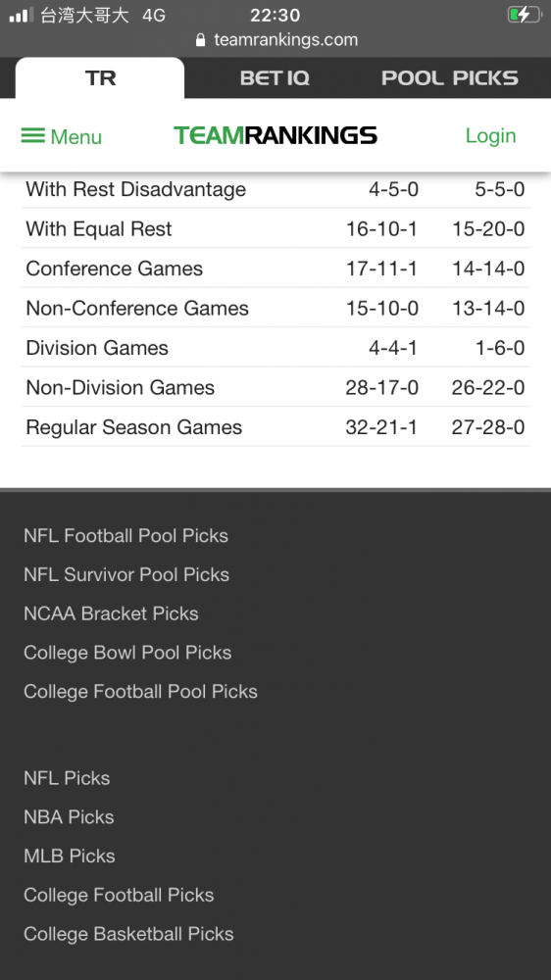The image size is (551, 980).
Task: Select the Regular Season Games row
Action: pyautogui.click(x=275, y=427)
